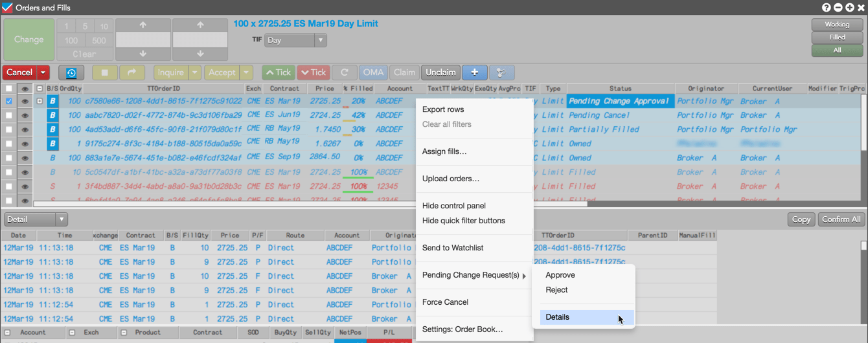Screen dimensions: 868x343
Task: Tick price up with green Tick button
Action: click(279, 72)
